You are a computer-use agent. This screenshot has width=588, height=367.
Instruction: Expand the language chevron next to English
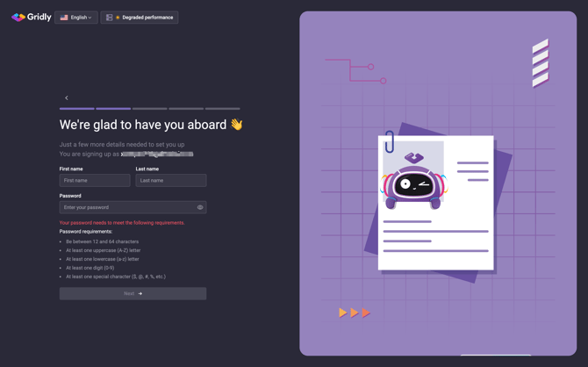[90, 18]
